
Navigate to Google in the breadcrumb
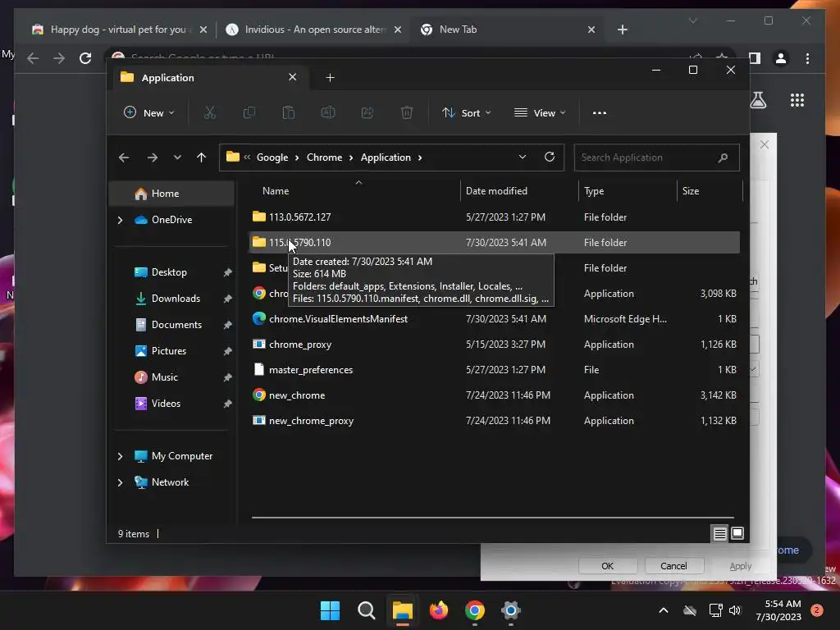[272, 157]
